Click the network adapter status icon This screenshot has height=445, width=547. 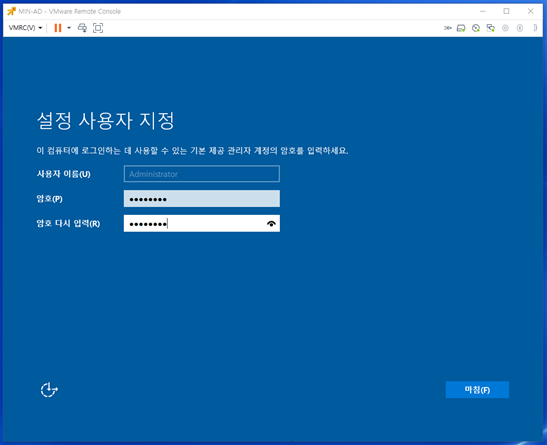(491, 28)
